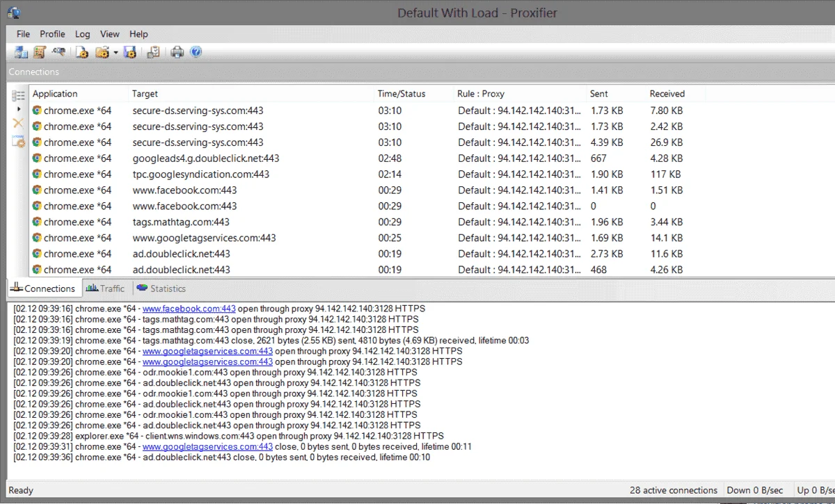
Task: Click the 02:14 time value
Action: click(x=390, y=174)
